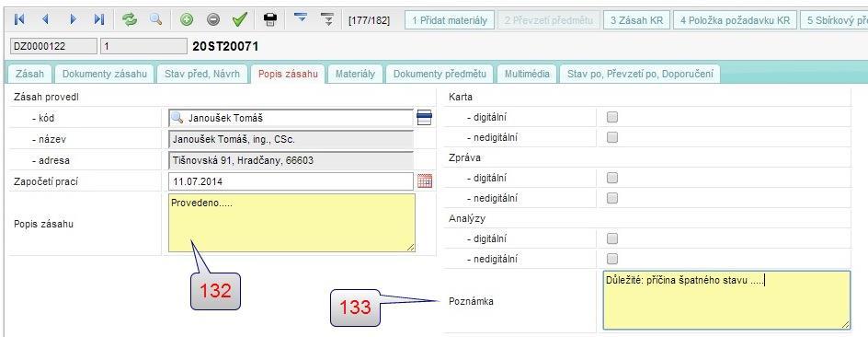The image size is (868, 337).
Task: Click kód field with Janoušek Tomáš
Action: point(291,118)
